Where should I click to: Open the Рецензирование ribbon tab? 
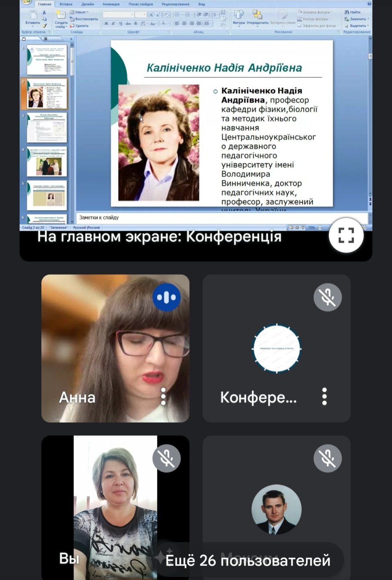[x=176, y=4]
